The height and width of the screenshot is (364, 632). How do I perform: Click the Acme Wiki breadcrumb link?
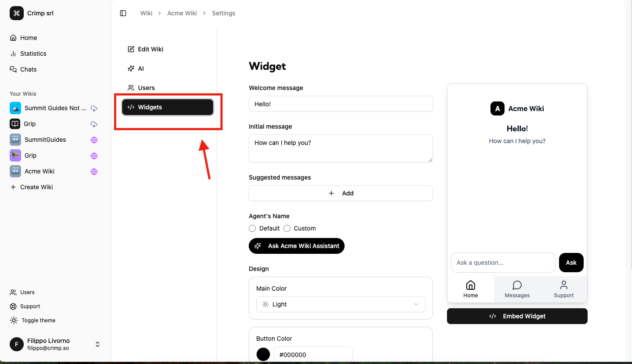(x=182, y=13)
